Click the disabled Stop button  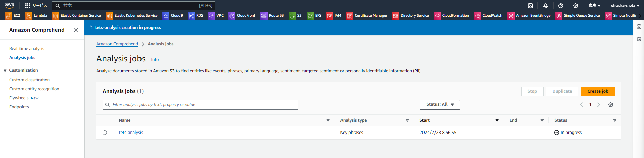[532, 91]
